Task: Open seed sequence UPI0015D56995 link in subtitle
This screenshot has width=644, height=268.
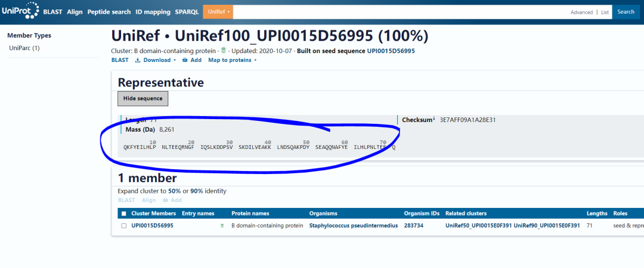Action: (x=391, y=51)
